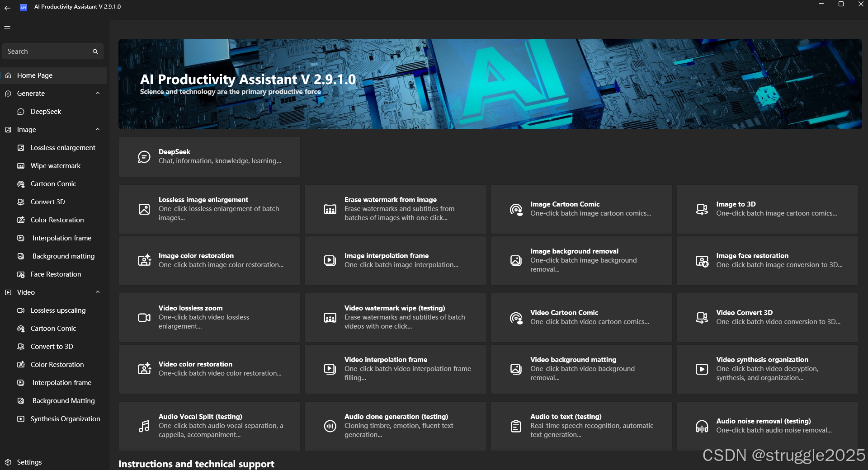Click 'Chat, information, knowledge, learning' text
The width and height of the screenshot is (868, 470).
(x=220, y=161)
